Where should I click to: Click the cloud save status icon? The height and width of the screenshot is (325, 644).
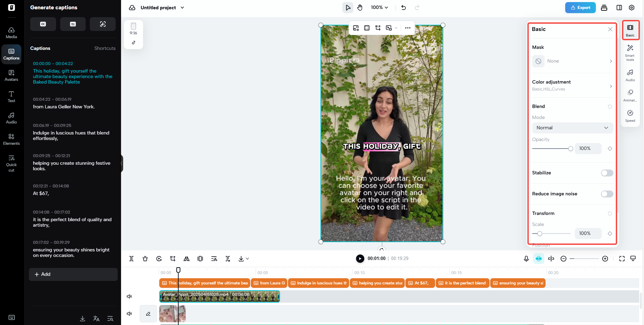(132, 8)
